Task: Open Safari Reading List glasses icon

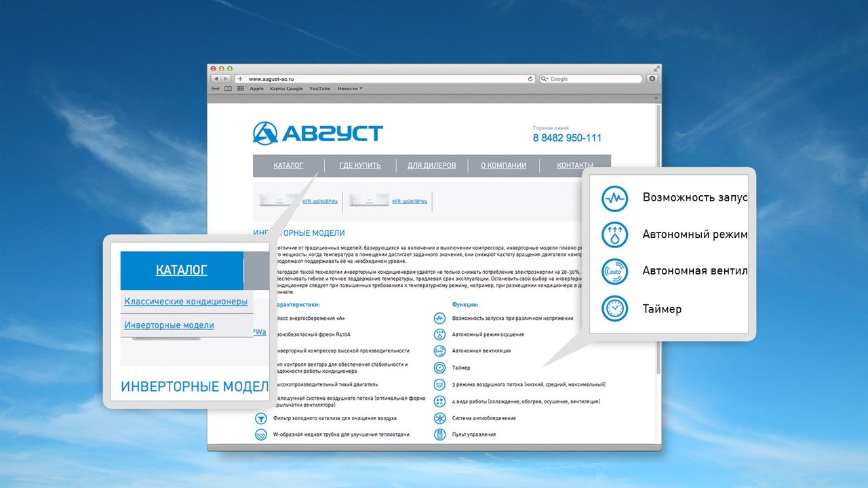Action: 216,89
